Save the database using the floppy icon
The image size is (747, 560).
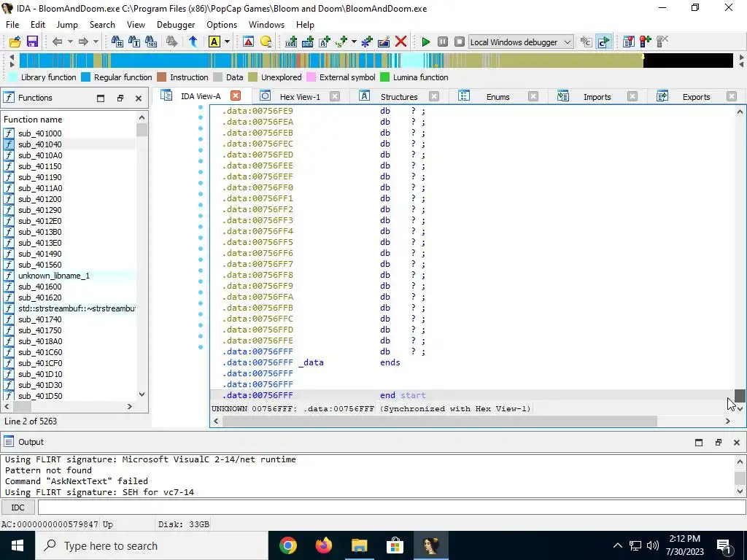[x=32, y=42]
